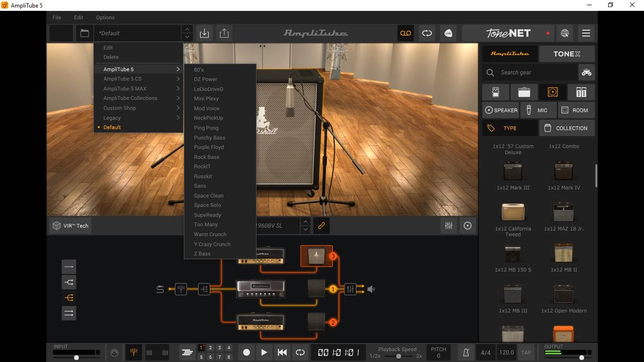The height and width of the screenshot is (362, 644).
Task: Toggle the tracks view icon in bottom bar
Action: (187, 352)
